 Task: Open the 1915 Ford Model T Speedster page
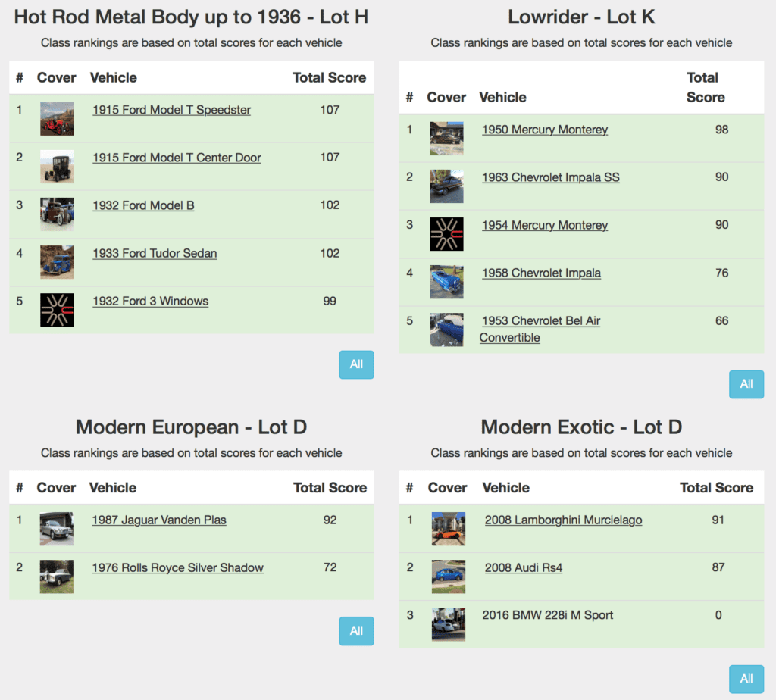tap(171, 109)
